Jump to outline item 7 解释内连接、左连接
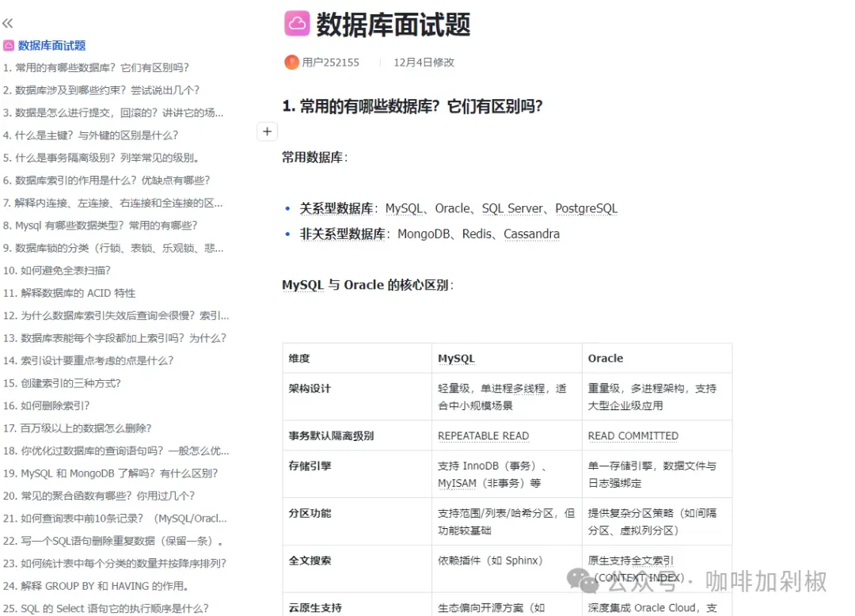The width and height of the screenshot is (855, 616). 113,203
